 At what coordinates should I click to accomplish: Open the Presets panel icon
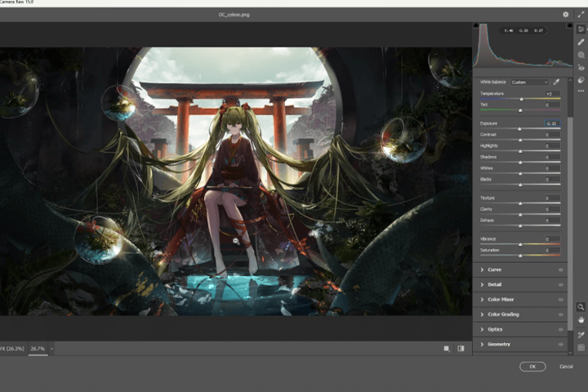[581, 80]
